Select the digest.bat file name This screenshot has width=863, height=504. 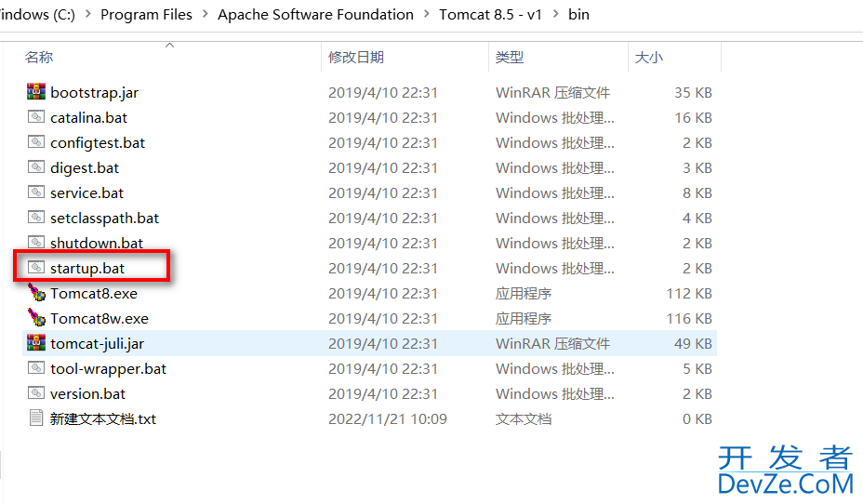click(85, 167)
